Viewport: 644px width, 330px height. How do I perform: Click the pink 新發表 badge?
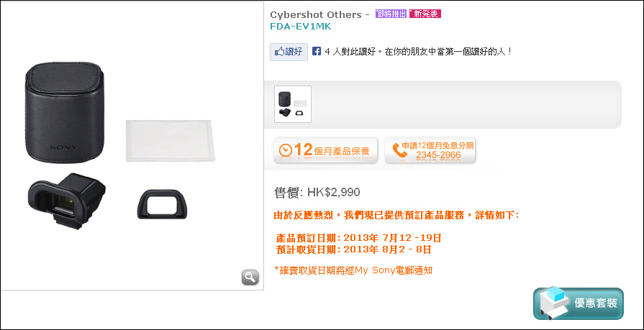point(425,14)
